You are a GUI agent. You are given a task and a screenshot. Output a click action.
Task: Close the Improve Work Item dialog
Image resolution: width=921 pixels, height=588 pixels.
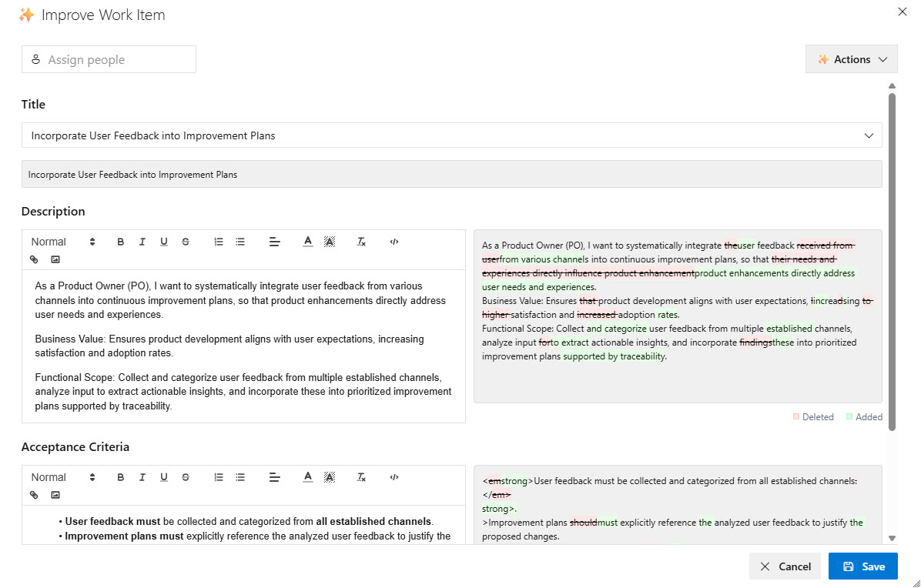(x=903, y=12)
